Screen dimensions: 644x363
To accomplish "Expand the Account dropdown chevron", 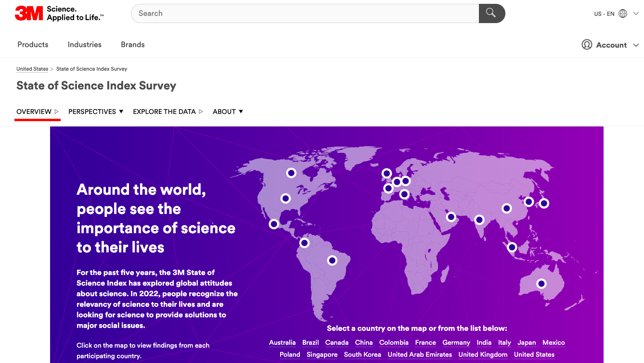I will [x=636, y=45].
